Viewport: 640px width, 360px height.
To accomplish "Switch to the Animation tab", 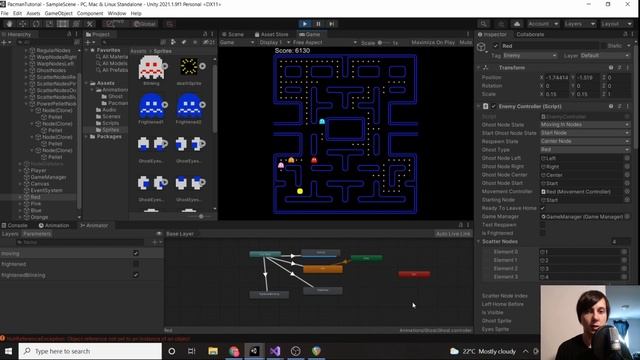I will pyautogui.click(x=54, y=225).
